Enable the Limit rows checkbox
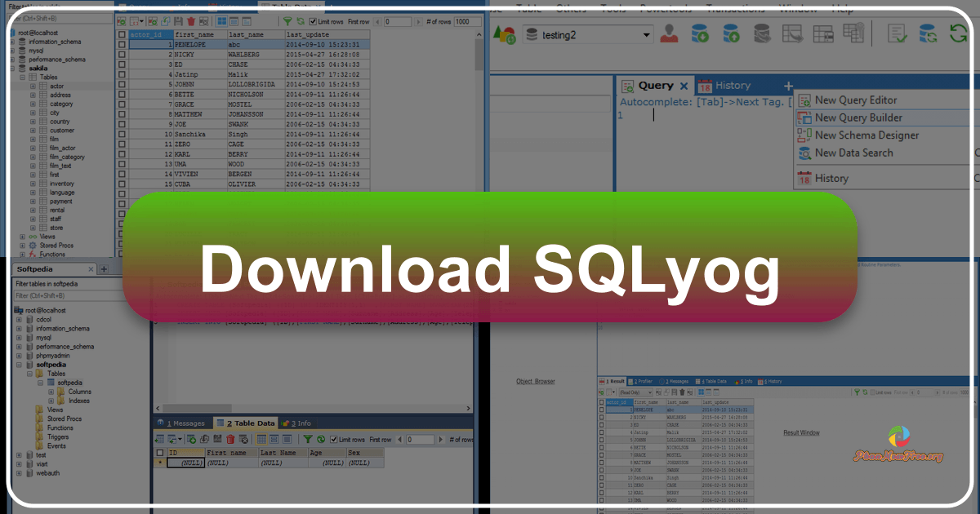980x514 pixels. point(314,22)
